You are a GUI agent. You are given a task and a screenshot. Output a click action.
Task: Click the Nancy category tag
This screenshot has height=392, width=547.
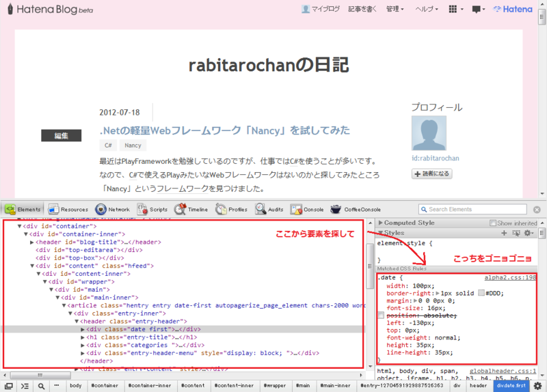tap(133, 145)
